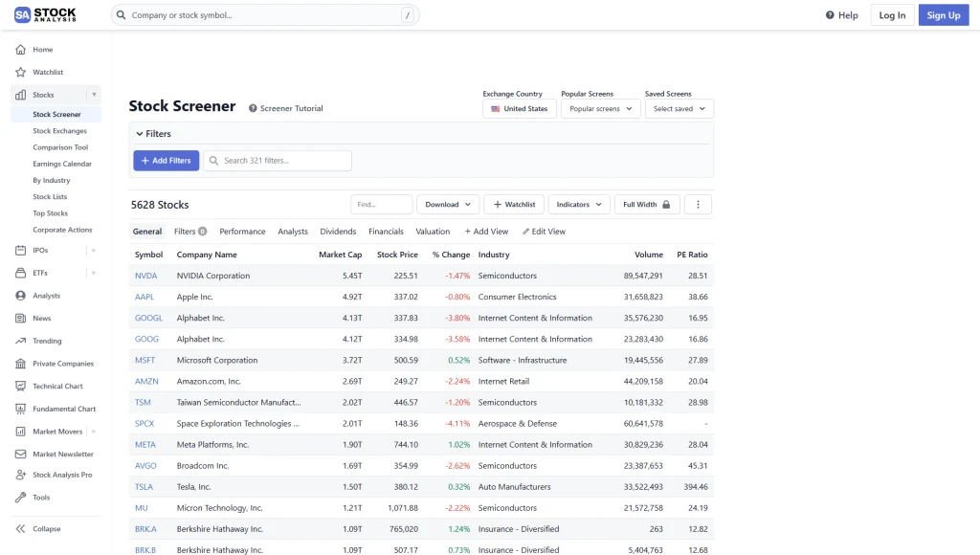
Task: Open the Indicators dropdown
Action: (579, 205)
